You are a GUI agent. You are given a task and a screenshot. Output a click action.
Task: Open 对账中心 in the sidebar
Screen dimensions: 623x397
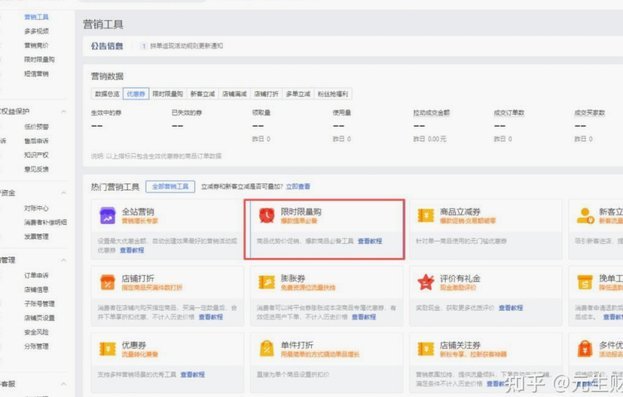pyautogui.click(x=36, y=208)
